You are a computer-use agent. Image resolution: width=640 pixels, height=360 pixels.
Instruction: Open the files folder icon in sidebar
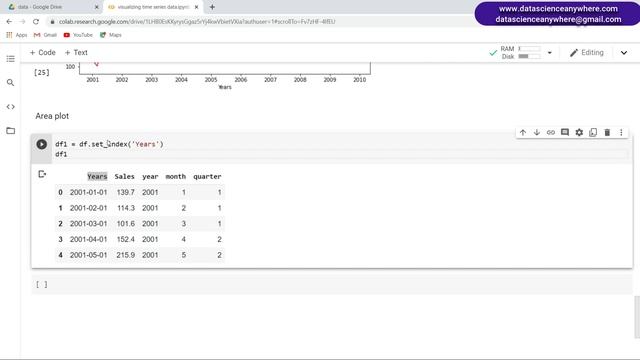coord(11,131)
